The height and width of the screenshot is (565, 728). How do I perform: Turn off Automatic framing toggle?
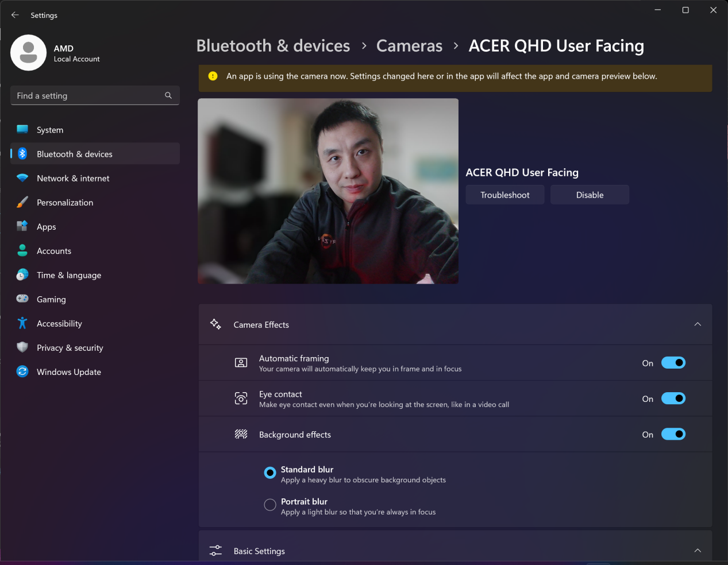click(673, 363)
